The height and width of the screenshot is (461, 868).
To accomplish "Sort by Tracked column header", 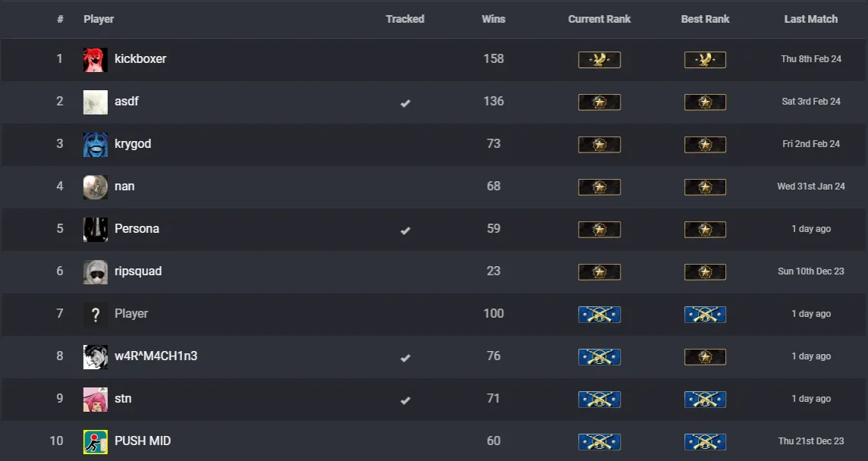I will pos(404,19).
